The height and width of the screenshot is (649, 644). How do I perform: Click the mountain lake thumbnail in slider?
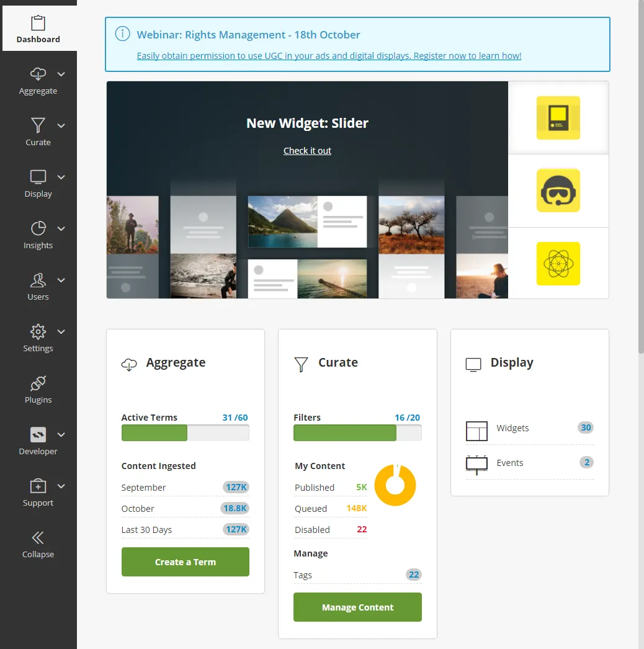(283, 222)
